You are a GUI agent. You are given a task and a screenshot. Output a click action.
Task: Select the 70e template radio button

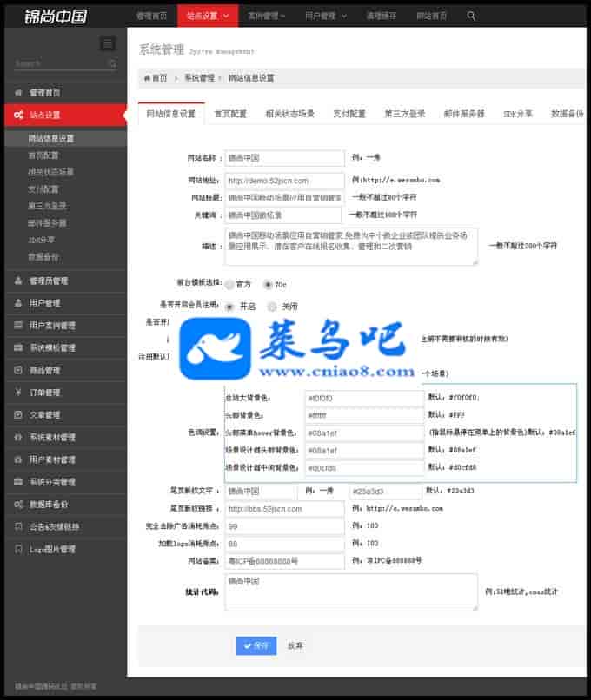click(268, 284)
